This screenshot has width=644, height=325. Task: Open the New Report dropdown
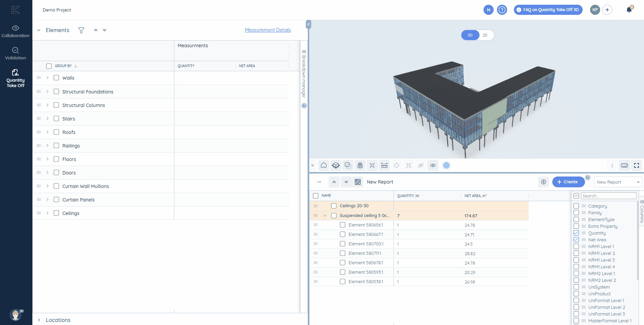point(618,182)
